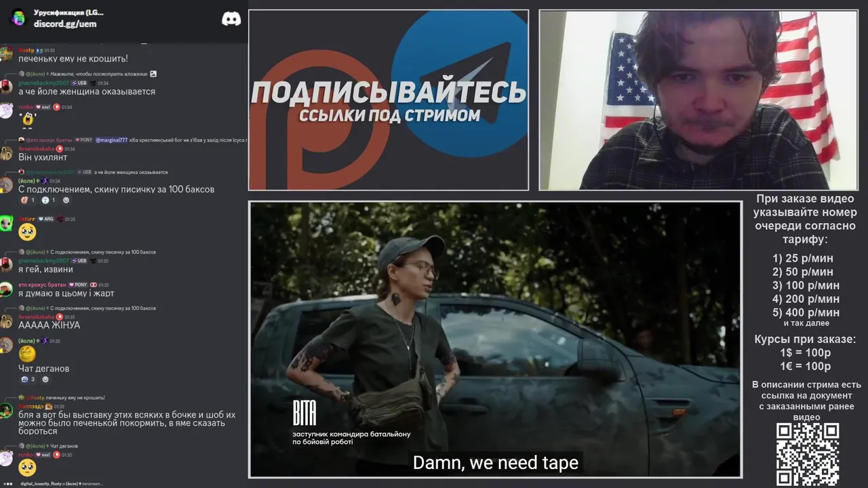The image size is (868, 488).
Task: Toggle the reaction with count 3 under 'Чат деганов'
Action: pyautogui.click(x=28, y=379)
